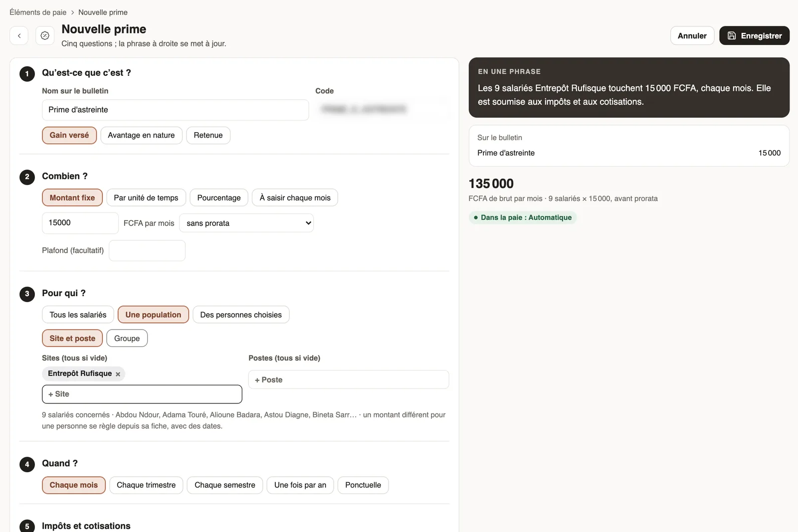Screen dimensions: 798x532
Task: Select Une fois par an frequency
Action: pos(300,485)
